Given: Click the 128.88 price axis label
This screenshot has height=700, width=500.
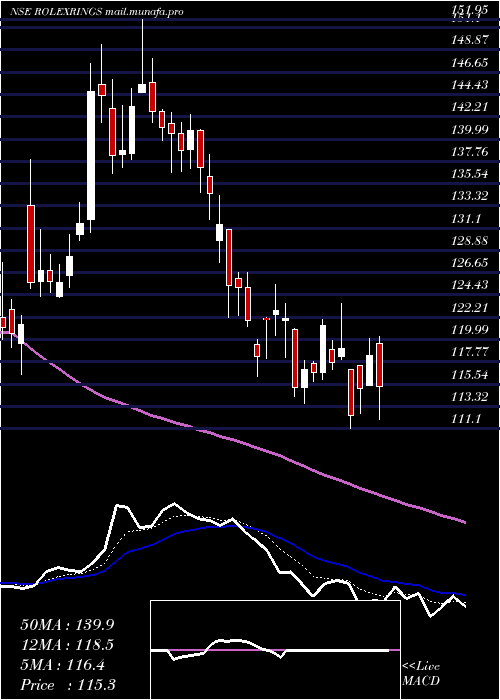Looking at the screenshot, I should point(468,241).
